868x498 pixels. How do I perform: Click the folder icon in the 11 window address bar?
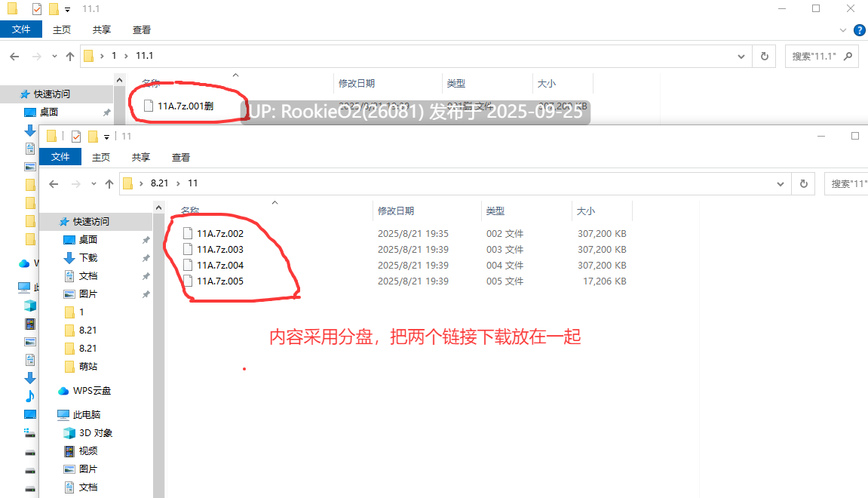[x=128, y=183]
